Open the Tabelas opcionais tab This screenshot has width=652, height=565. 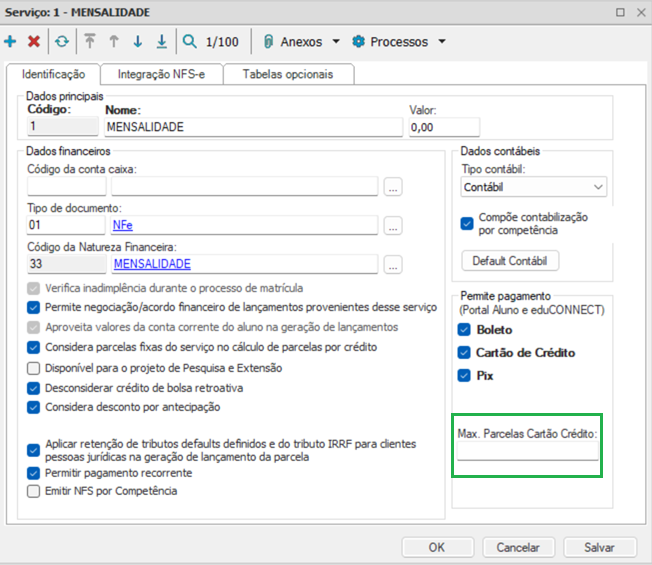[x=288, y=74]
